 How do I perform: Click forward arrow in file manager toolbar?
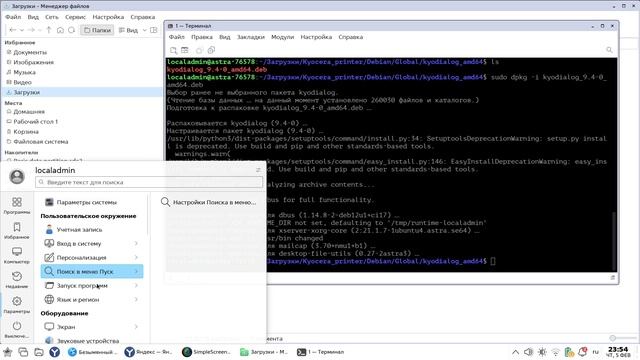click(31, 30)
